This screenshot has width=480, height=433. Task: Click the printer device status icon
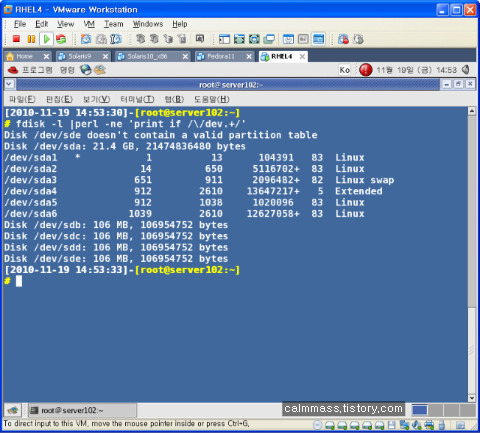[x=429, y=425]
